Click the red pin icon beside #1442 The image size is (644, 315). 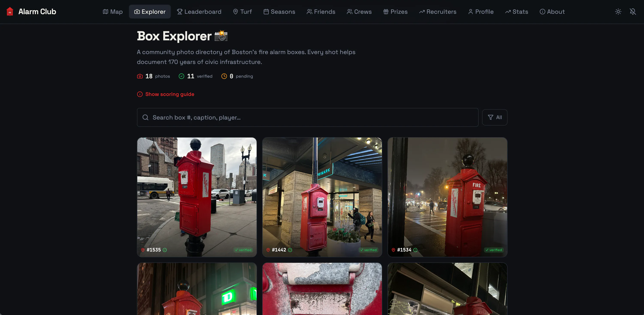[268, 250]
